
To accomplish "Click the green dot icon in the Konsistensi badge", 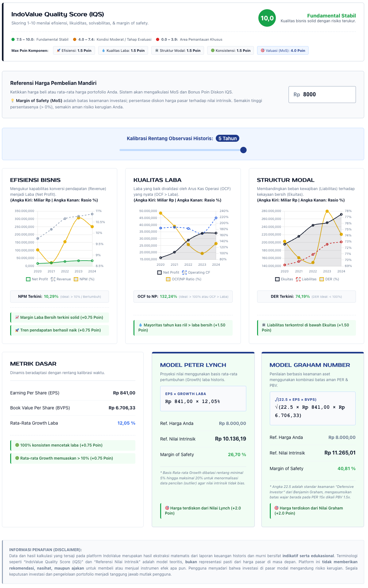I will (x=213, y=51).
